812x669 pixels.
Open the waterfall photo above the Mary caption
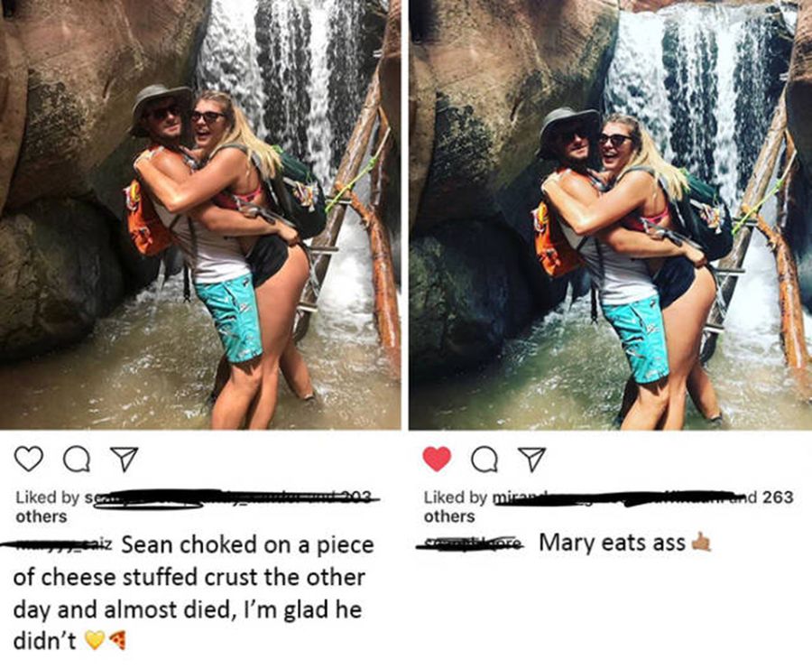point(610,214)
